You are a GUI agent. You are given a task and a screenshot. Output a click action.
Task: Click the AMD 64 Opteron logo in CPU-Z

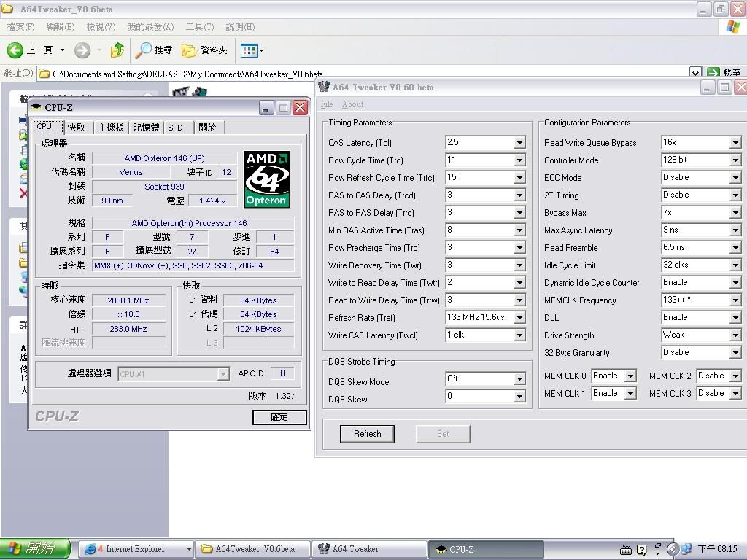point(267,179)
